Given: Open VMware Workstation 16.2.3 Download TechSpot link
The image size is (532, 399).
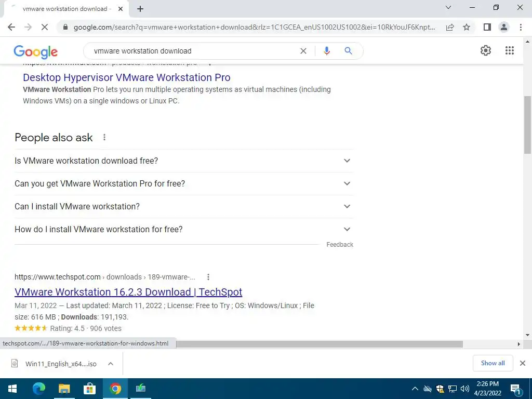Looking at the screenshot, I should point(128,292).
